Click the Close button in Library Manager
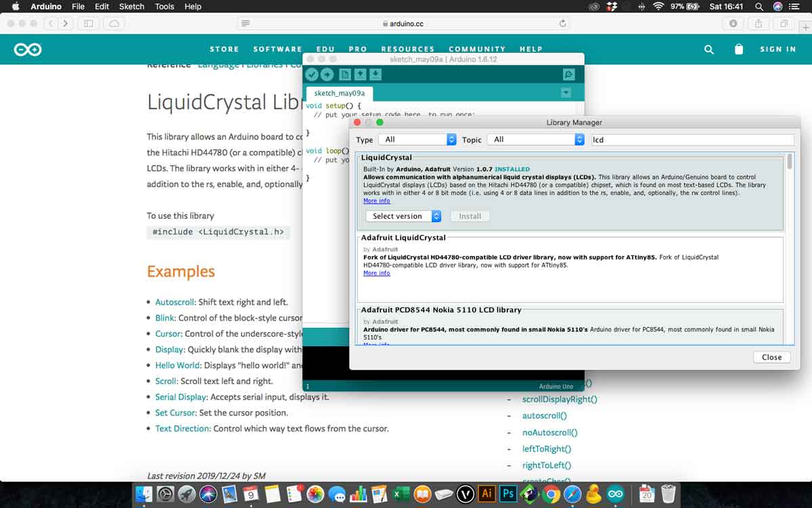 point(771,357)
